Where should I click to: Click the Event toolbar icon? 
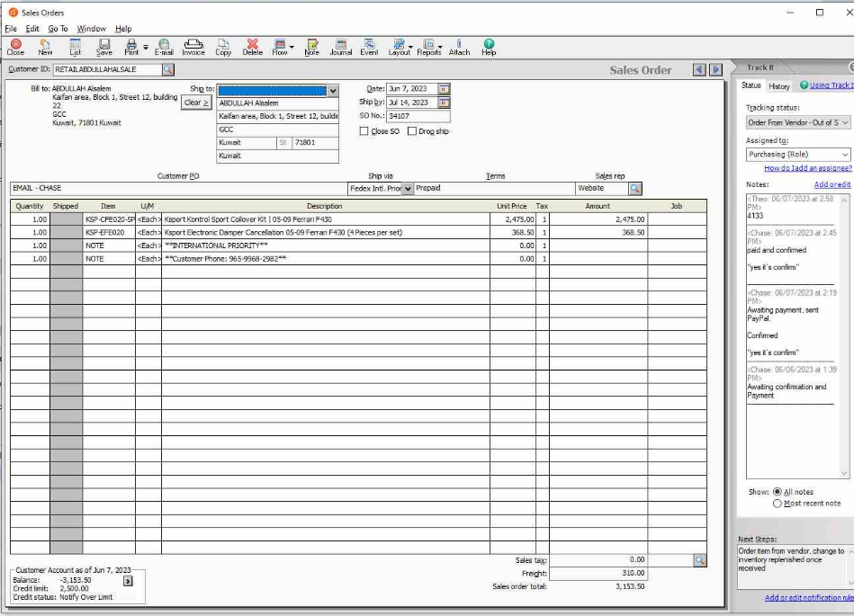[x=369, y=48]
